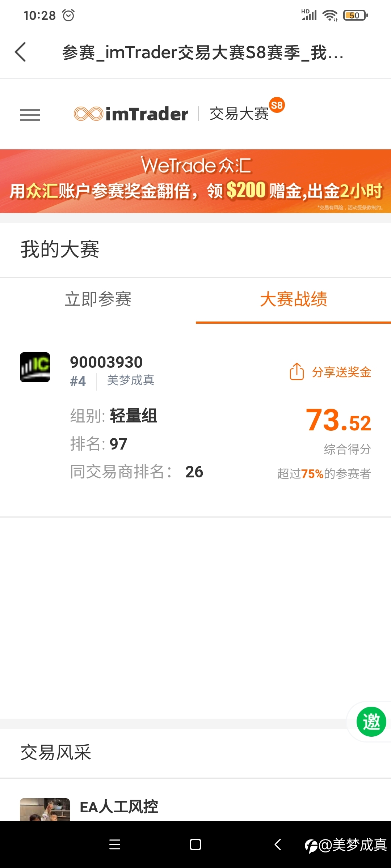Open account number 90003930
The image size is (391, 868).
[x=106, y=362]
